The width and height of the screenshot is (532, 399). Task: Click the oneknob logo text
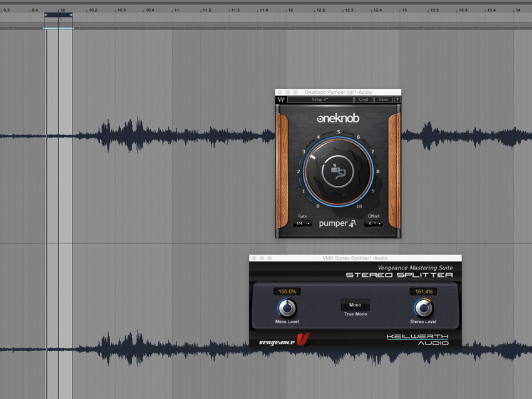[x=338, y=118]
